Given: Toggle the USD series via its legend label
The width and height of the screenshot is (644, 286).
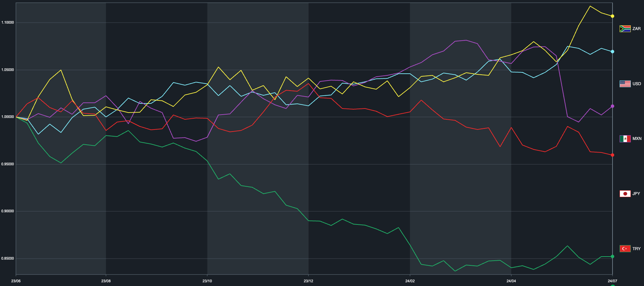Looking at the screenshot, I should (x=637, y=84).
